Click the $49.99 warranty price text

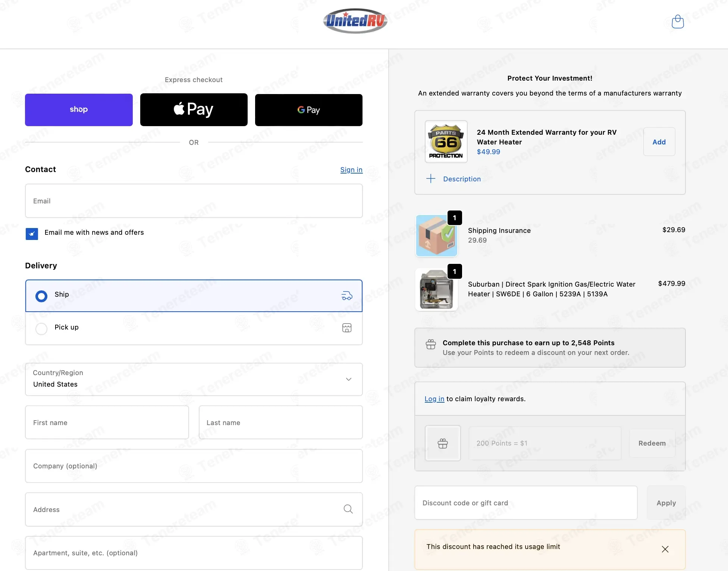488,152
